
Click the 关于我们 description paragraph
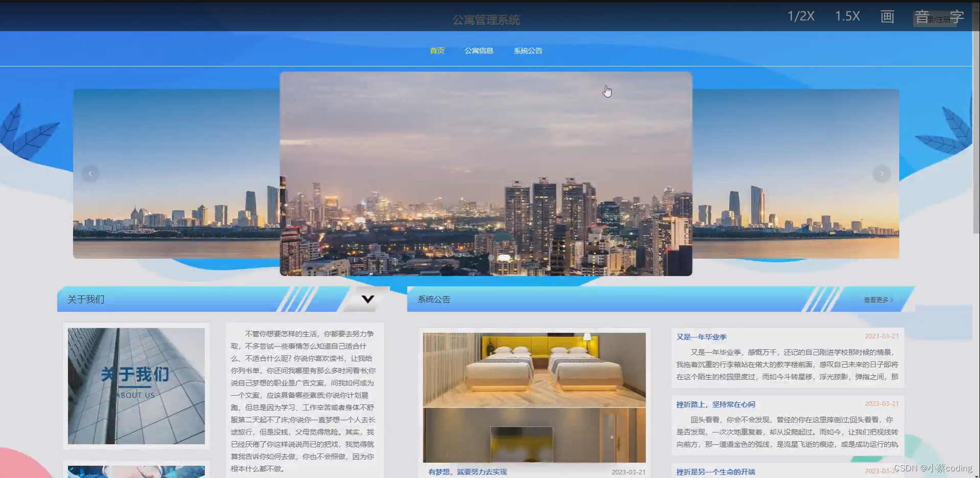coord(303,401)
